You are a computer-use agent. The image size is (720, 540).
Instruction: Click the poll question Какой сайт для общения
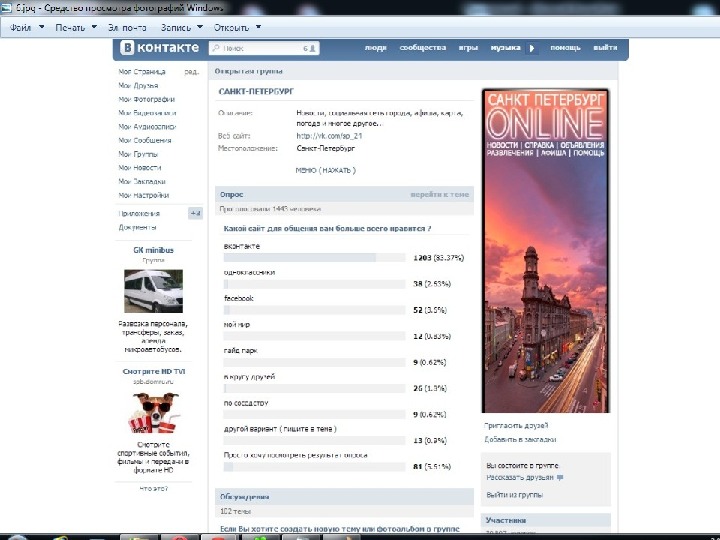[327, 229]
